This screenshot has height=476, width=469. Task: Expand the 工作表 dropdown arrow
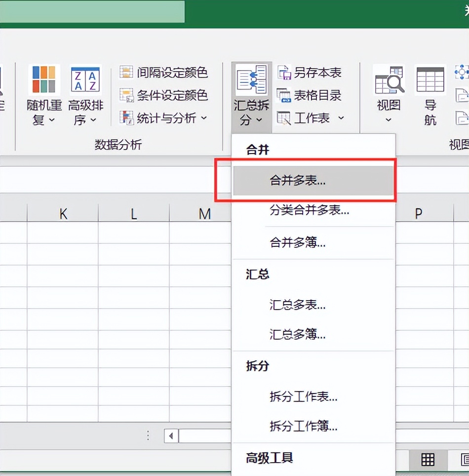342,118
